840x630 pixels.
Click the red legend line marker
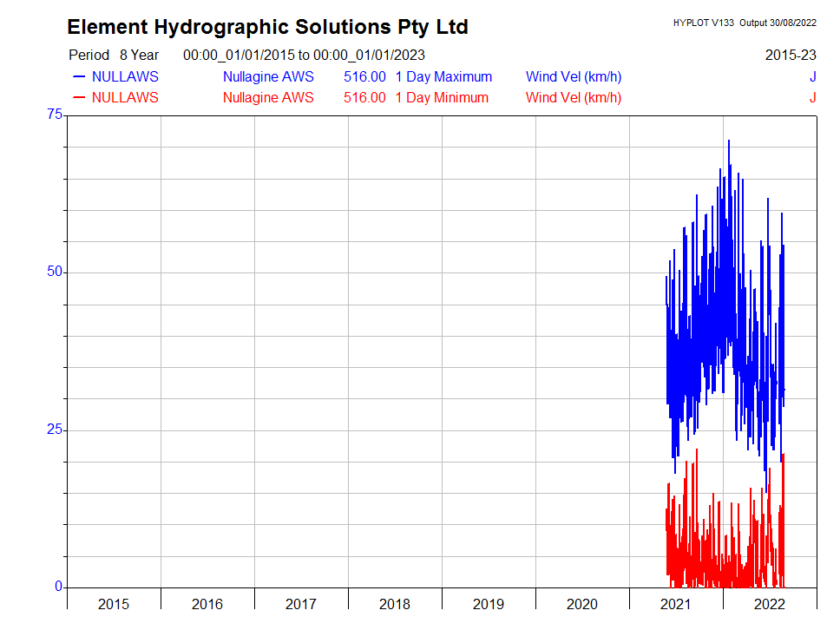(79, 97)
